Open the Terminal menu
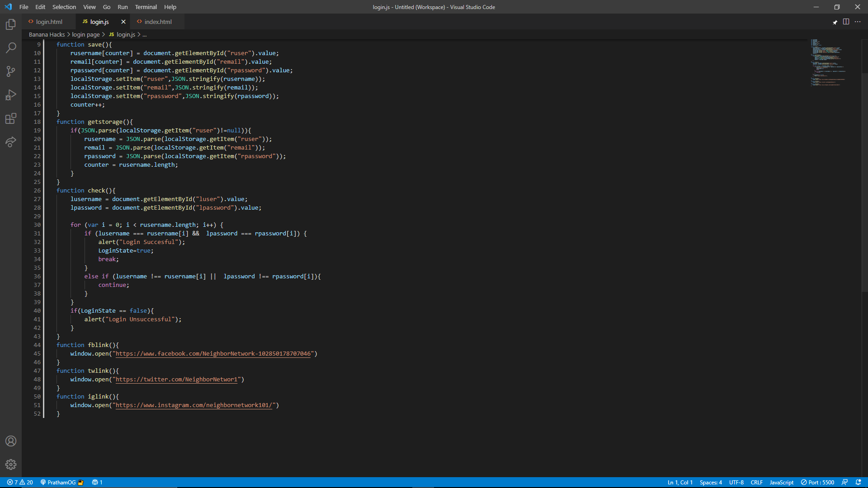Image resolution: width=868 pixels, height=488 pixels. pos(146,7)
